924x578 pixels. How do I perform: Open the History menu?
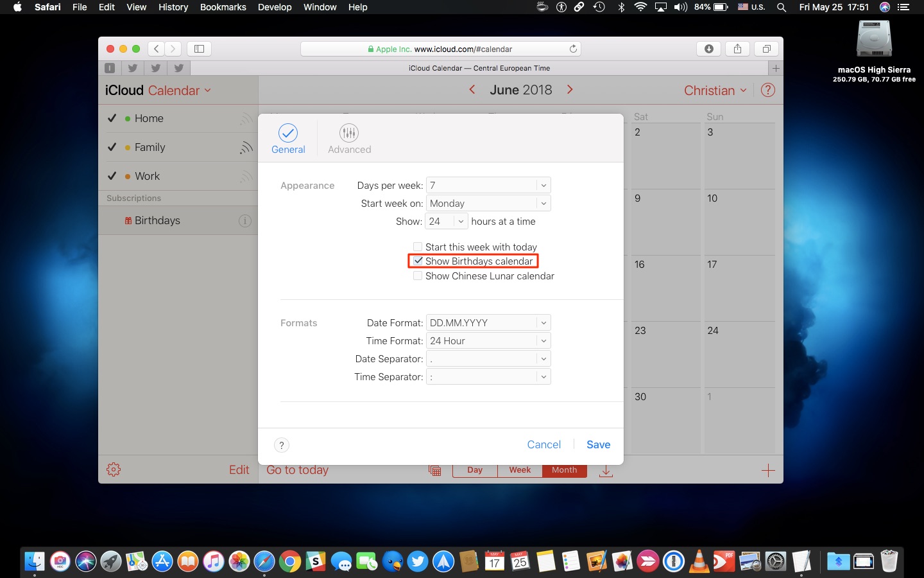tap(173, 7)
